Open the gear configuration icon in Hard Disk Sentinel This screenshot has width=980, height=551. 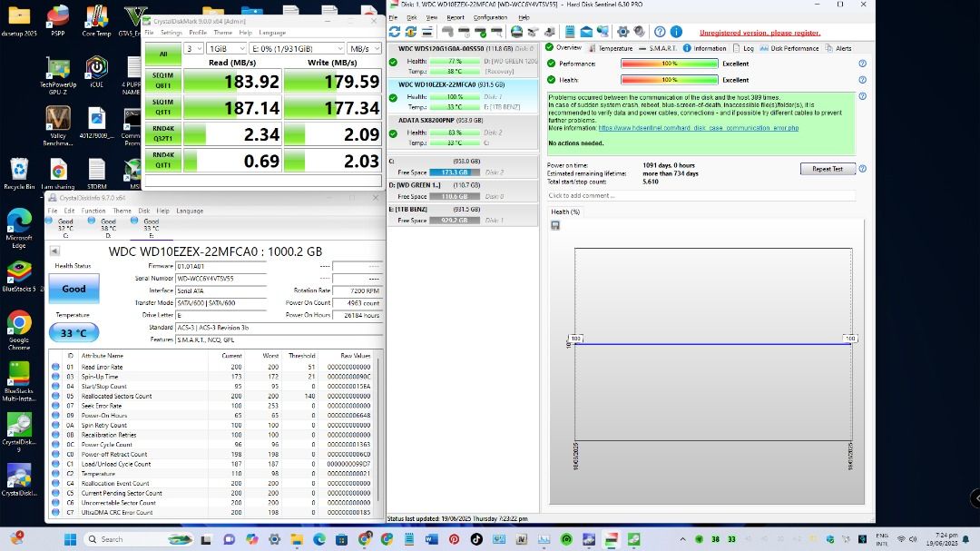623,32
